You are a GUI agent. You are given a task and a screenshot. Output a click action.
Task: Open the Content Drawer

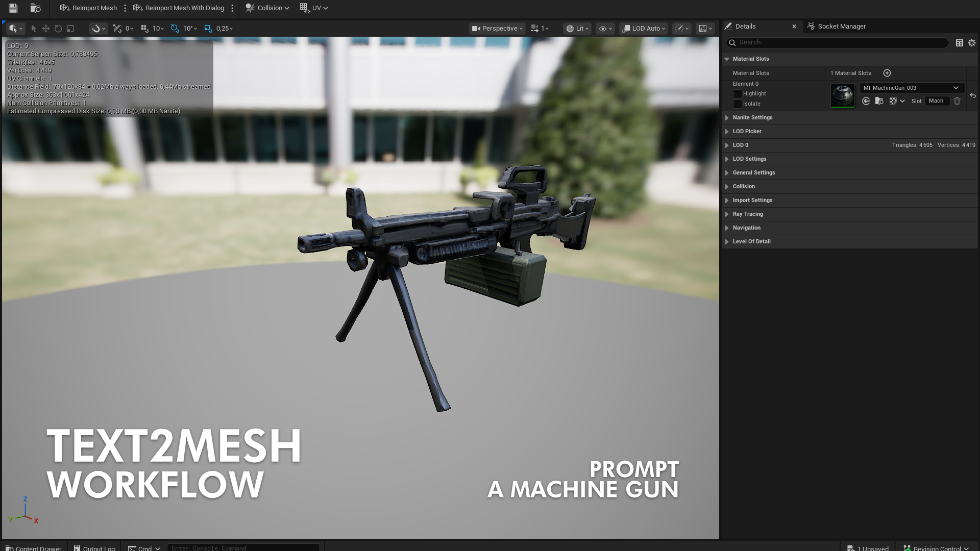[34, 548]
